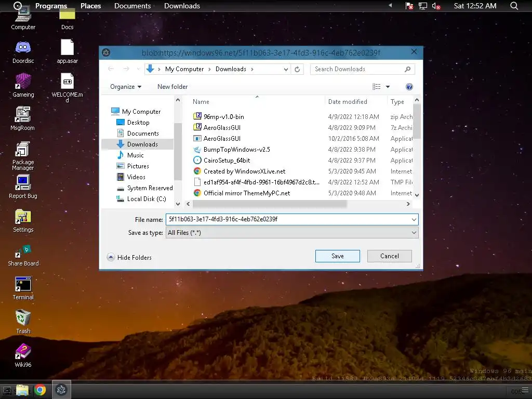Open Package Manager desktop icon

point(23,156)
